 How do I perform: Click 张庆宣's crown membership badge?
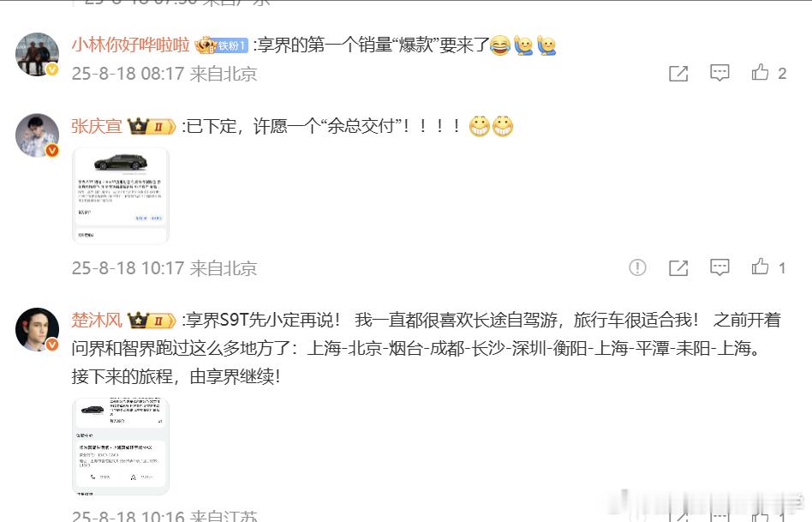coord(152,126)
